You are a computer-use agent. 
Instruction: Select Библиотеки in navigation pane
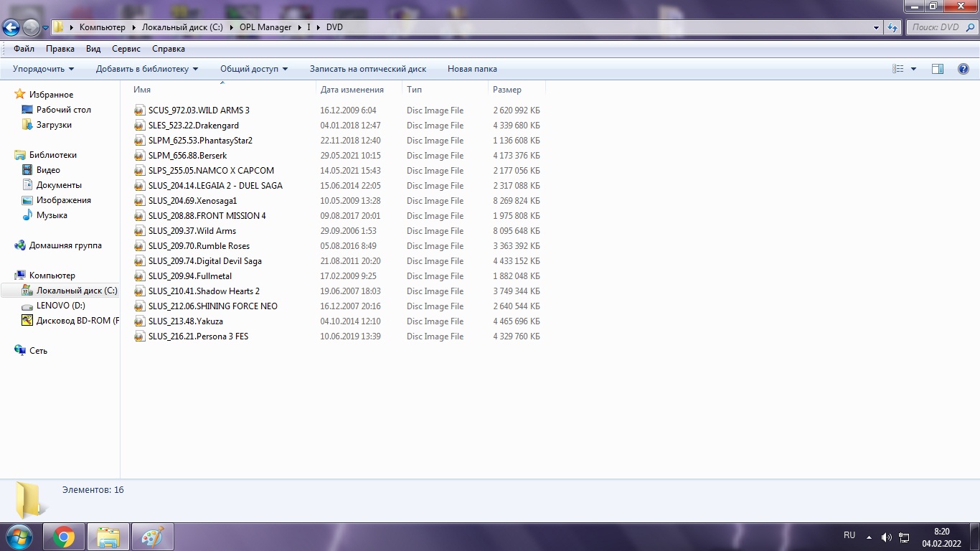pos(52,155)
